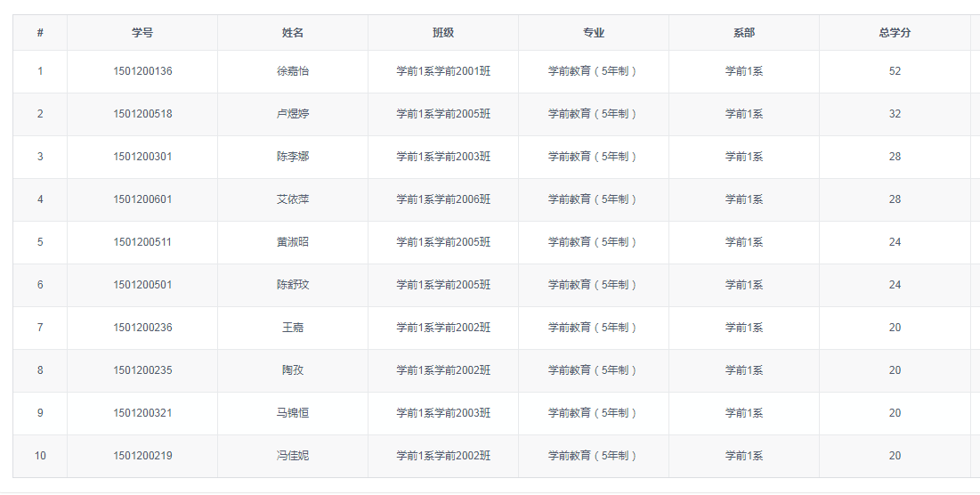Select student name 王嘉
Image resolution: width=980 pixels, height=495 pixels.
tap(293, 328)
